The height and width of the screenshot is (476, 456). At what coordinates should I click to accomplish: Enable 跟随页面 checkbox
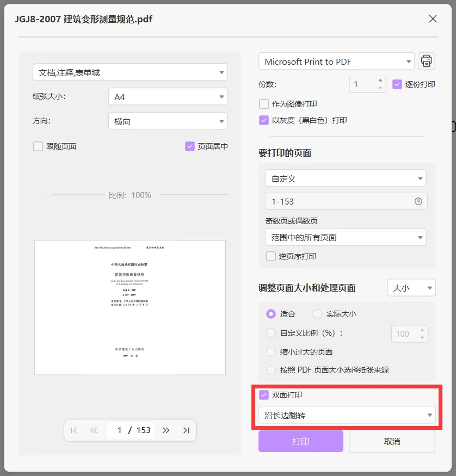coord(38,146)
